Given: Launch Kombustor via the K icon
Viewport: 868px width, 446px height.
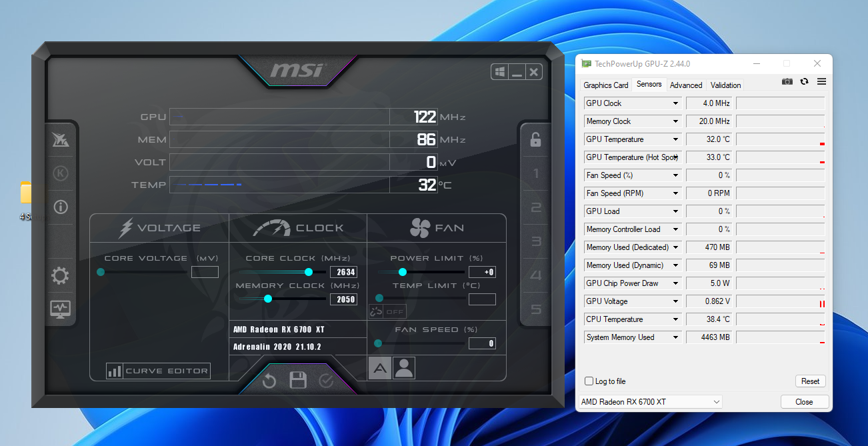Looking at the screenshot, I should click(61, 173).
